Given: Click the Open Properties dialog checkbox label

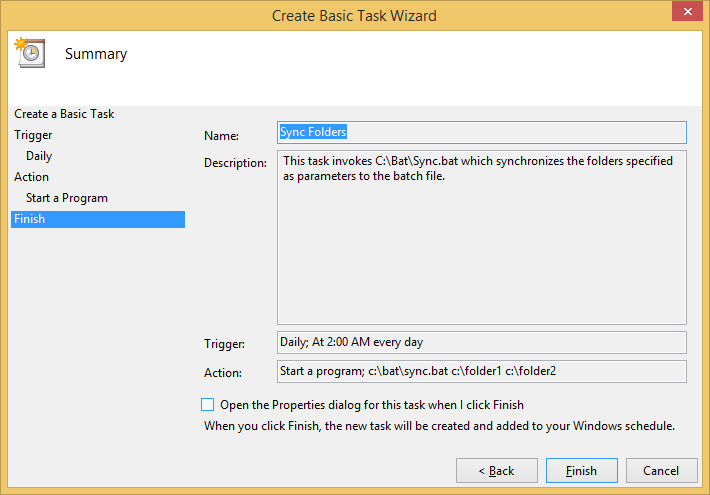Looking at the screenshot, I should [x=372, y=405].
